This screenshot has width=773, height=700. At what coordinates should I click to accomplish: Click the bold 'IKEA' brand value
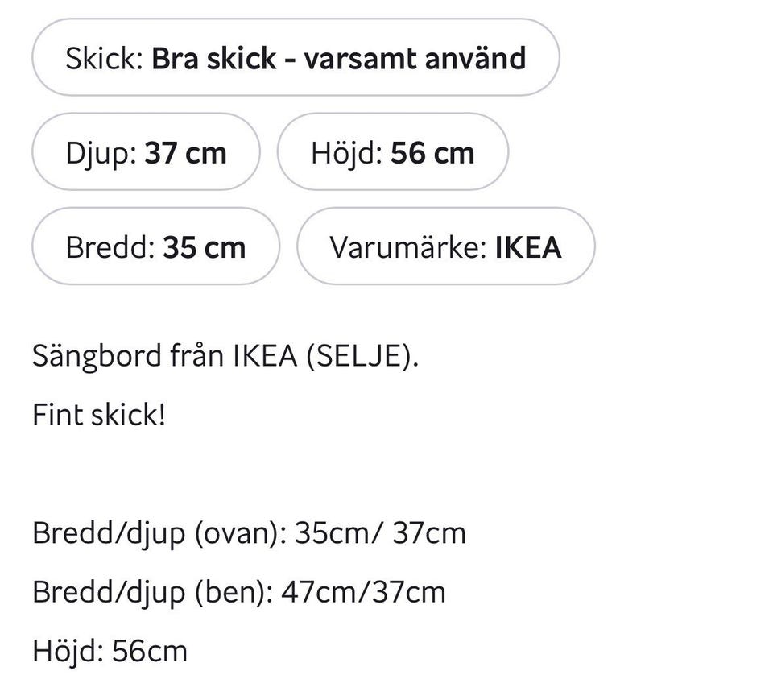[x=527, y=246]
